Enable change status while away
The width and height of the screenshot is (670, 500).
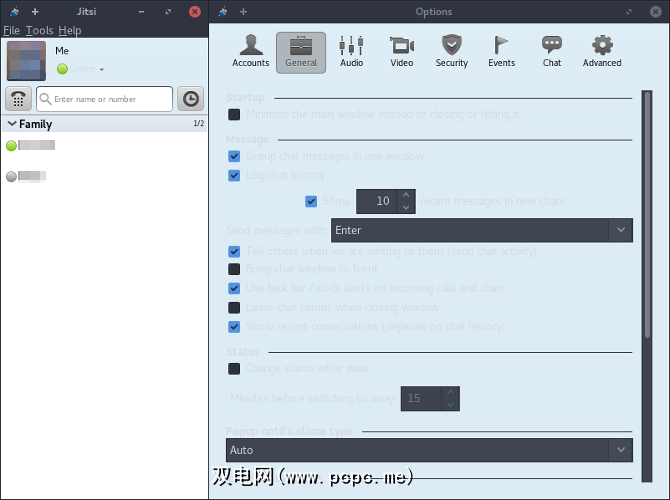point(234,369)
